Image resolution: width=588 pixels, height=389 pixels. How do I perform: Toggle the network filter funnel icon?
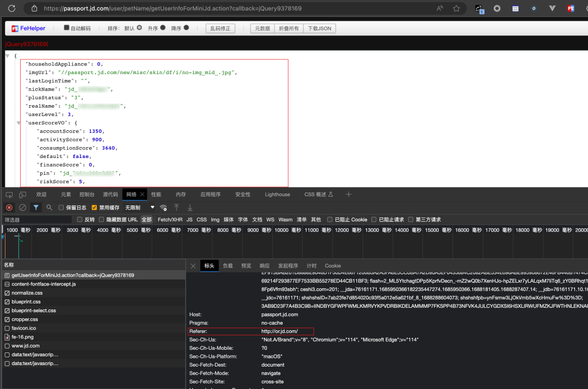[35, 208]
